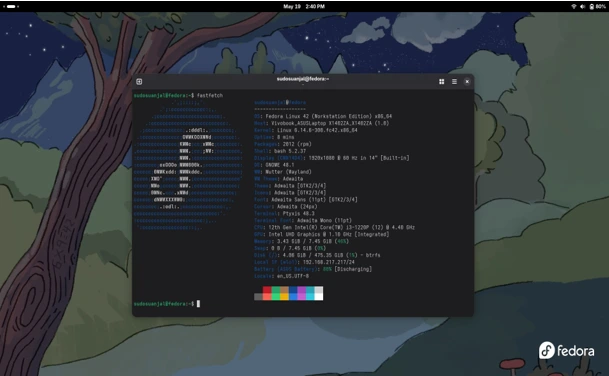Click the CPU line 12th Gen Intel Core
This screenshot has height=376, width=609.
point(334,227)
